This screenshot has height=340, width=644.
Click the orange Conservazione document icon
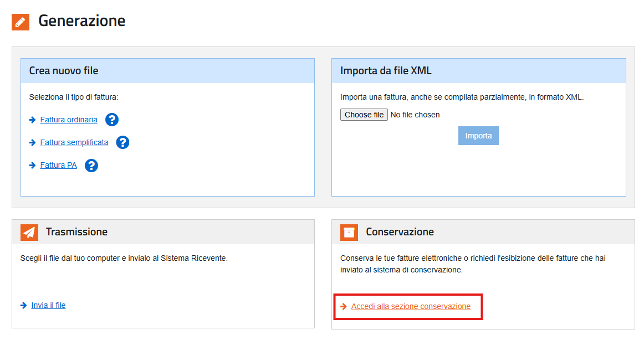(x=349, y=231)
